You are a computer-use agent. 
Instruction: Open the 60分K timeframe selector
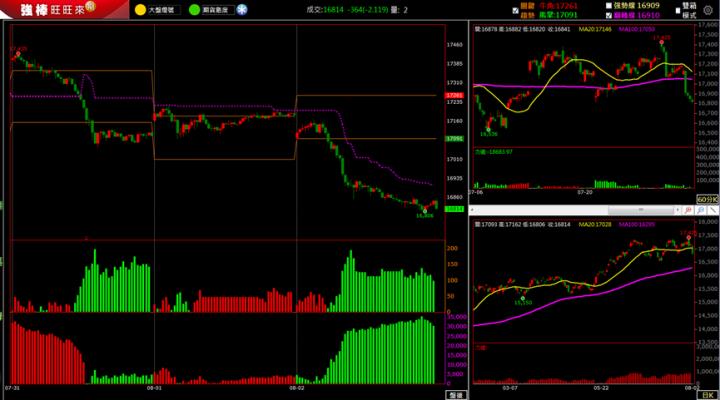pos(707,199)
